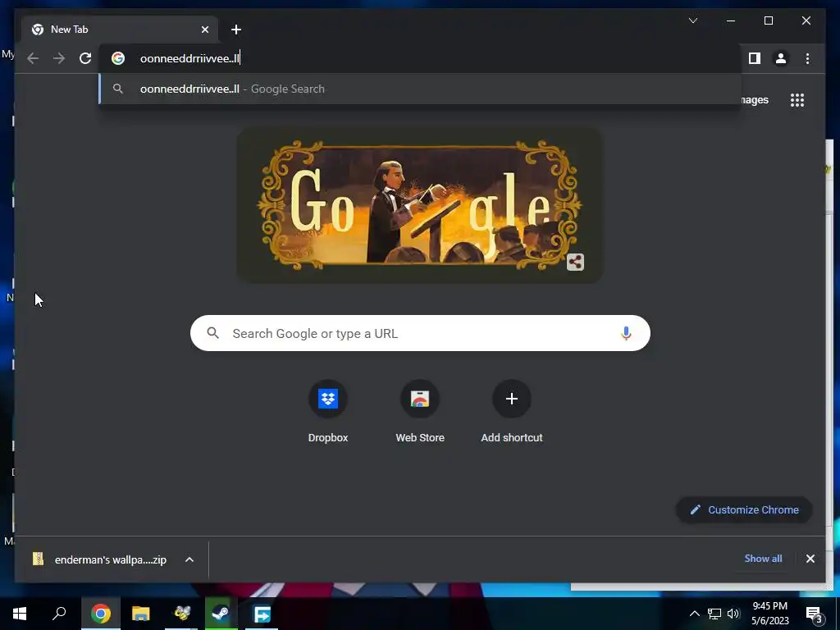
Task: Click the bee app taskbar icon
Action: (181, 614)
